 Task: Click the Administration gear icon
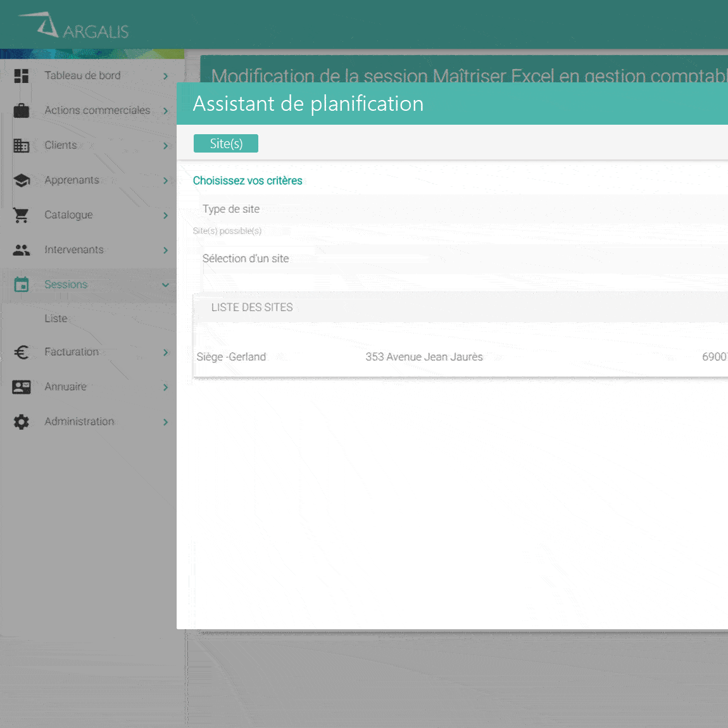pyautogui.click(x=22, y=422)
